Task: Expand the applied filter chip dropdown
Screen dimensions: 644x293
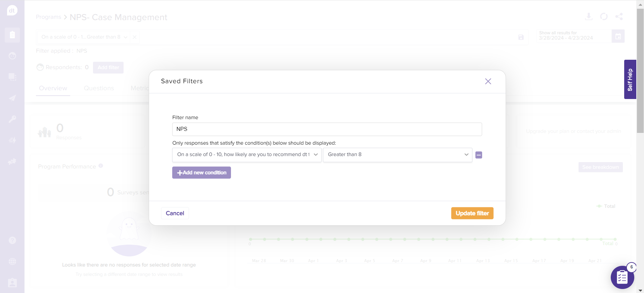Action: click(x=125, y=37)
